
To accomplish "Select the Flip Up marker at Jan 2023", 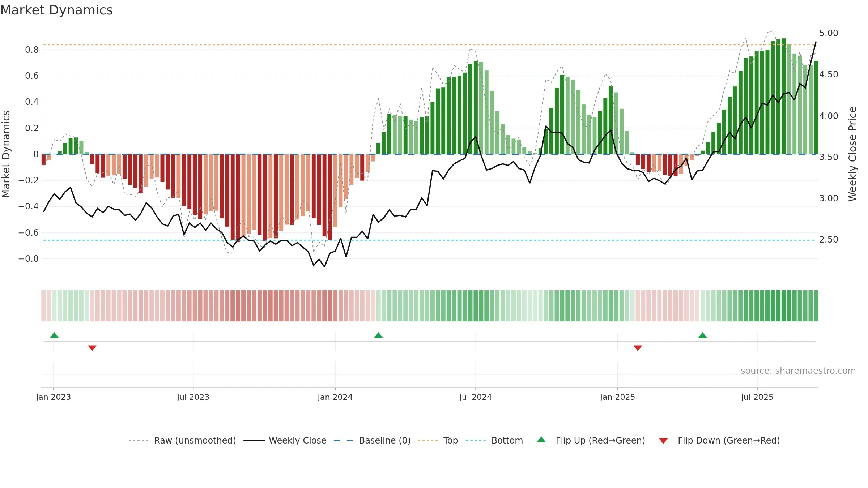I will (x=54, y=335).
